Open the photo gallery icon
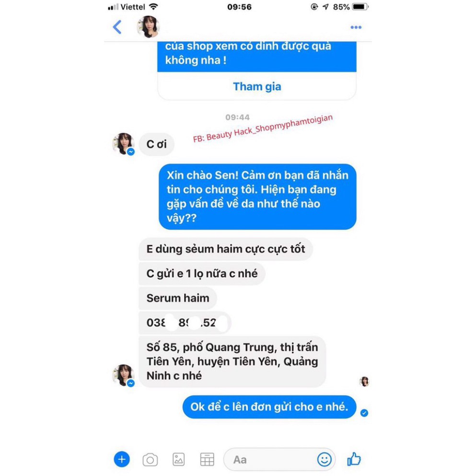This screenshot has width=476, height=476. 178,459
